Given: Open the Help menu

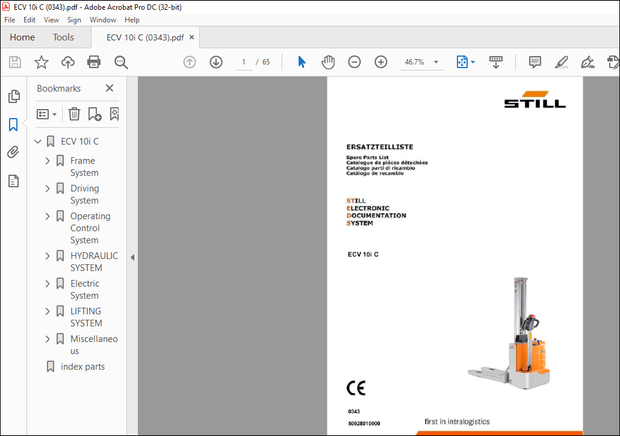Looking at the screenshot, I should point(132,20).
